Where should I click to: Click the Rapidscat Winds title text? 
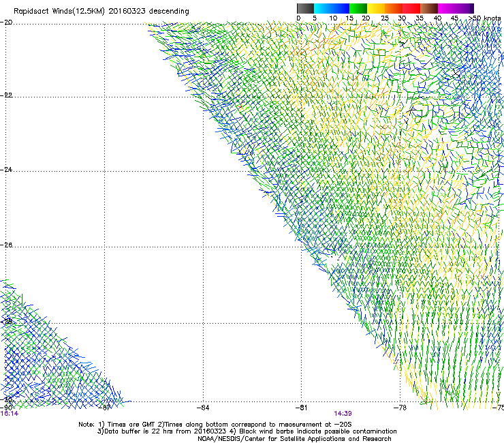click(x=101, y=11)
